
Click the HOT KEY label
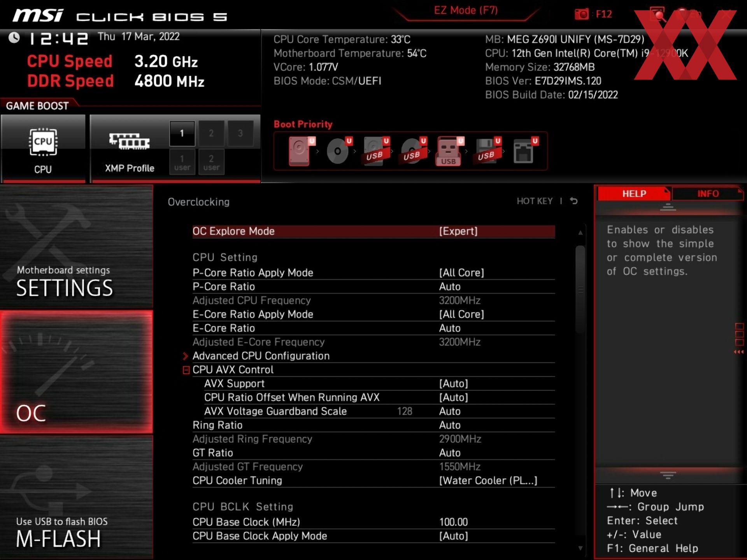[x=534, y=201]
